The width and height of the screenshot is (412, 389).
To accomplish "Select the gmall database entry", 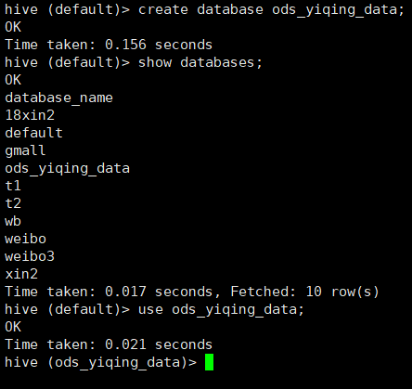I will pyautogui.click(x=25, y=151).
